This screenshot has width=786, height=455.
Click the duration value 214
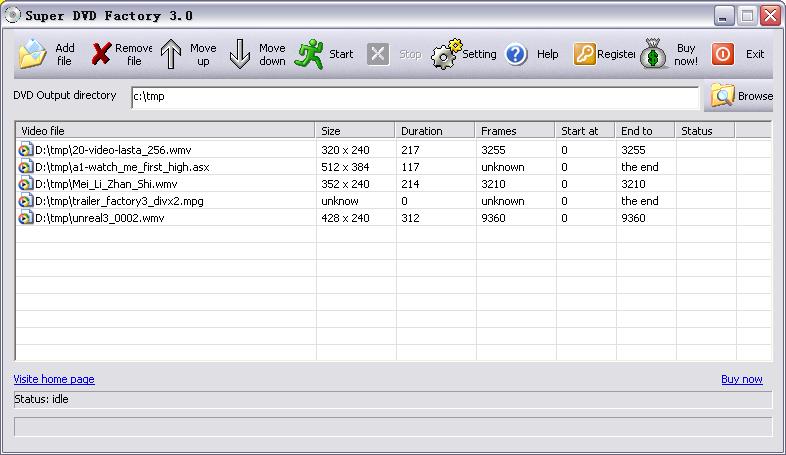(x=410, y=184)
